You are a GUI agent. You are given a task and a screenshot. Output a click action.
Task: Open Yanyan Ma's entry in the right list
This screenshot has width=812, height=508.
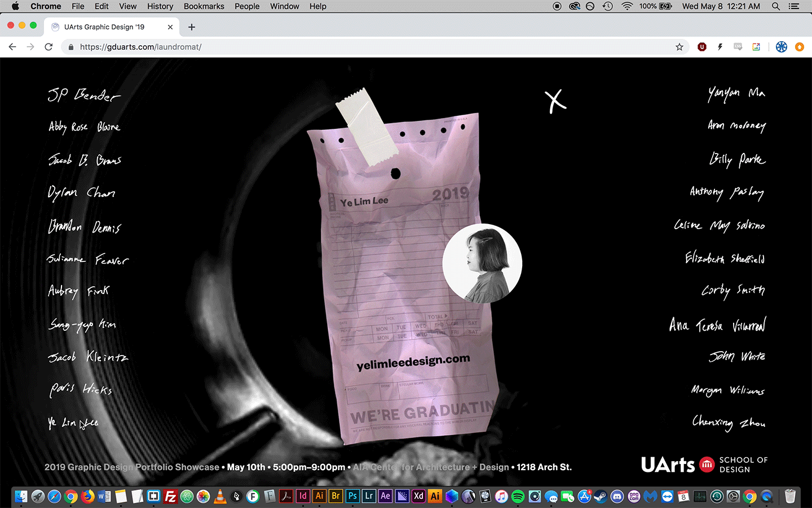tap(737, 93)
